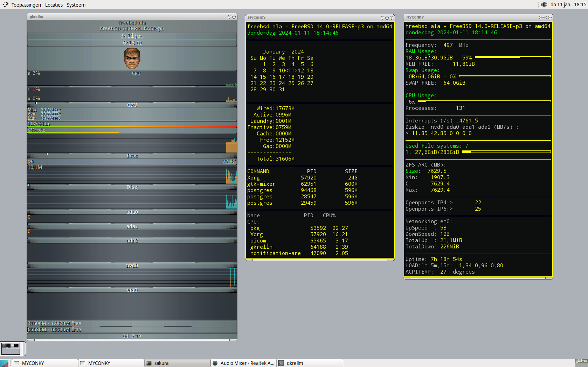Viewport: 588px width, 367px height.
Task: Click the gkrellm tz0 temperature 27.8C
Action: pyautogui.click(x=229, y=161)
